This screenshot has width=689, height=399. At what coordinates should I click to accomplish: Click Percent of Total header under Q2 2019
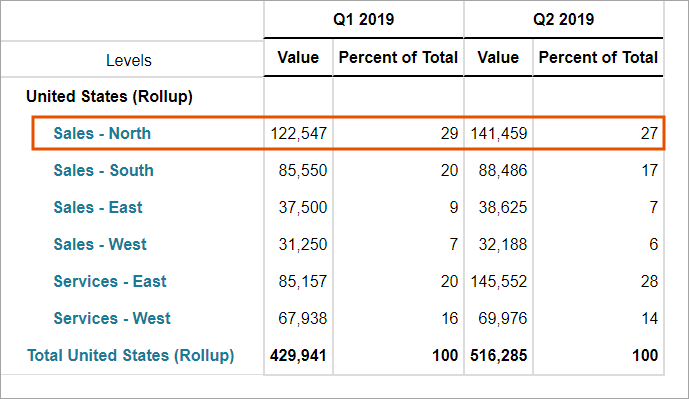click(x=598, y=57)
